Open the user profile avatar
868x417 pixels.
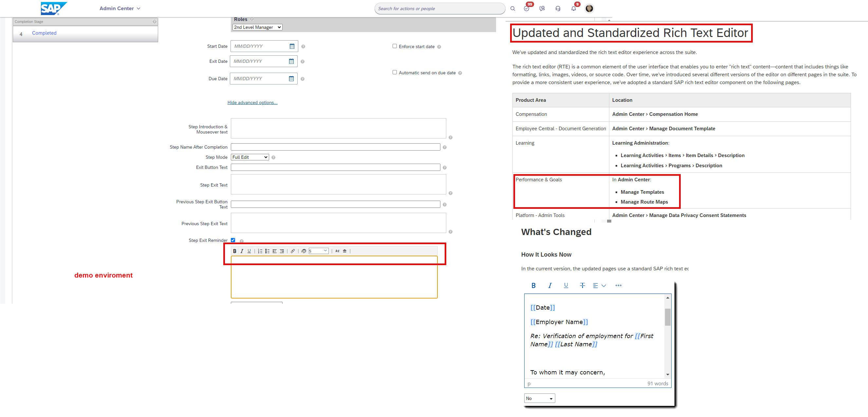pyautogui.click(x=589, y=9)
